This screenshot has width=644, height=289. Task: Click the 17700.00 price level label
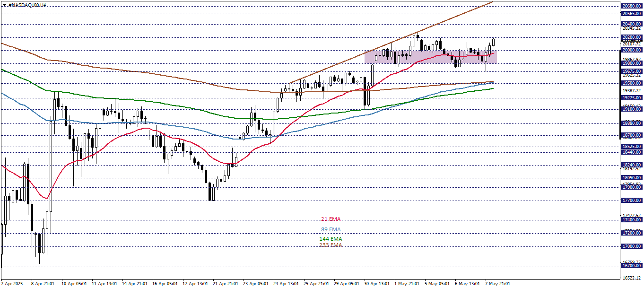632,201
